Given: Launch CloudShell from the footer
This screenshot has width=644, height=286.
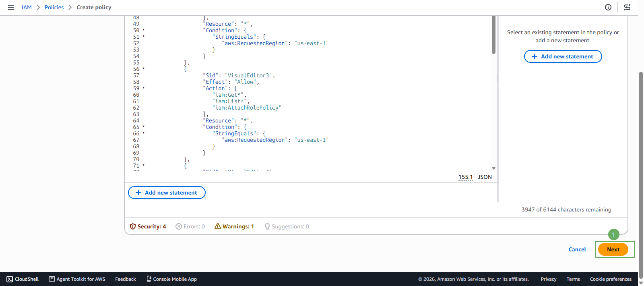Looking at the screenshot, I should click(23, 279).
